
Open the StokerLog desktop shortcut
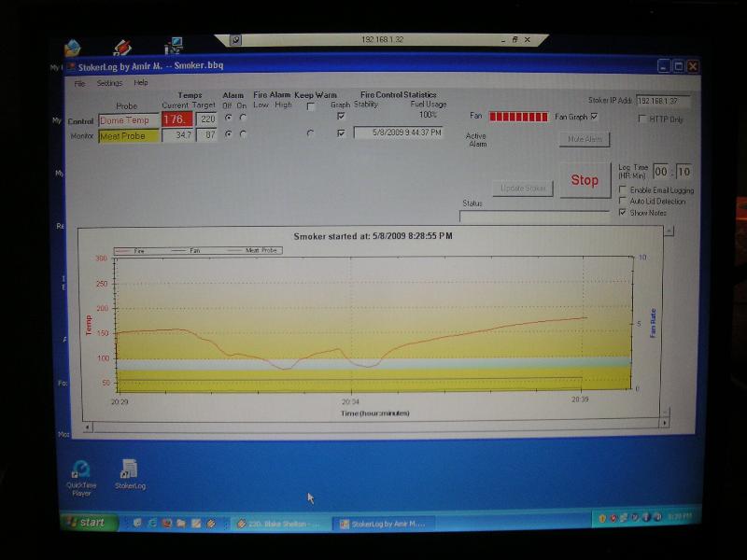tap(130, 469)
